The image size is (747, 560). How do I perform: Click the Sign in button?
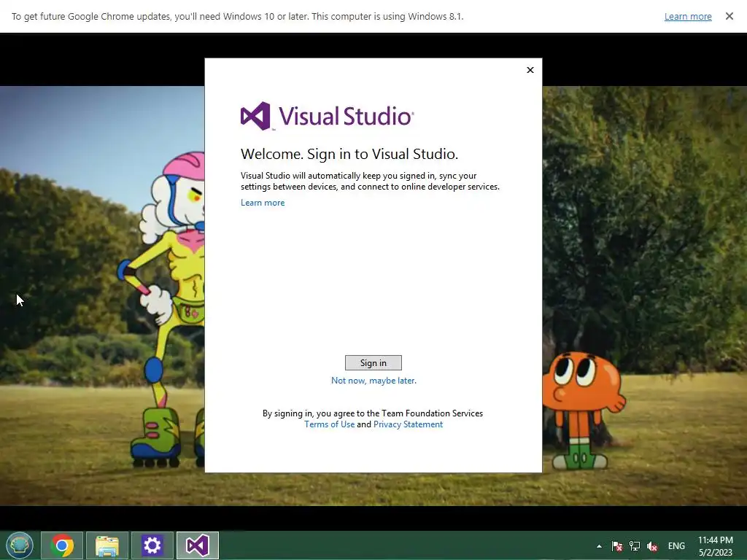(x=373, y=363)
